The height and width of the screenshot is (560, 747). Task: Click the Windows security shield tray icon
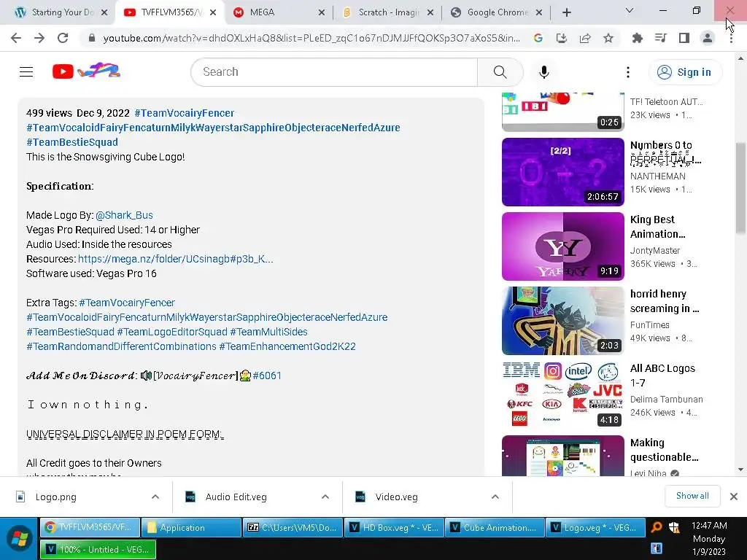point(673,526)
